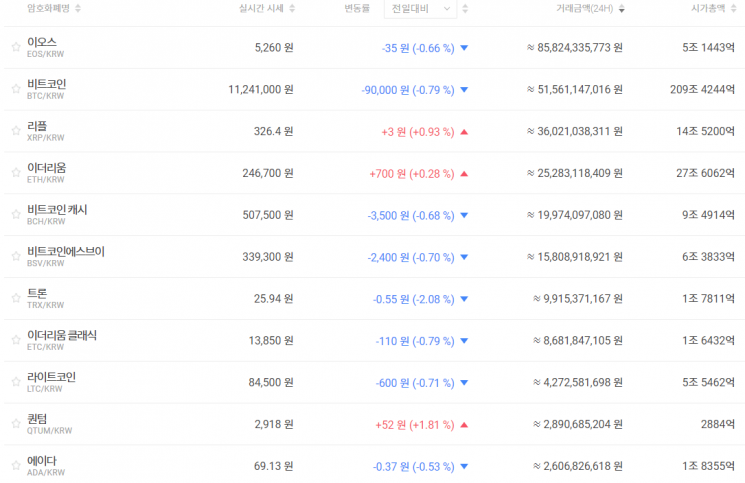Toggle favorite star for BCH/KRW
Viewport: 745px width, 483px height.
pyautogui.click(x=16, y=214)
